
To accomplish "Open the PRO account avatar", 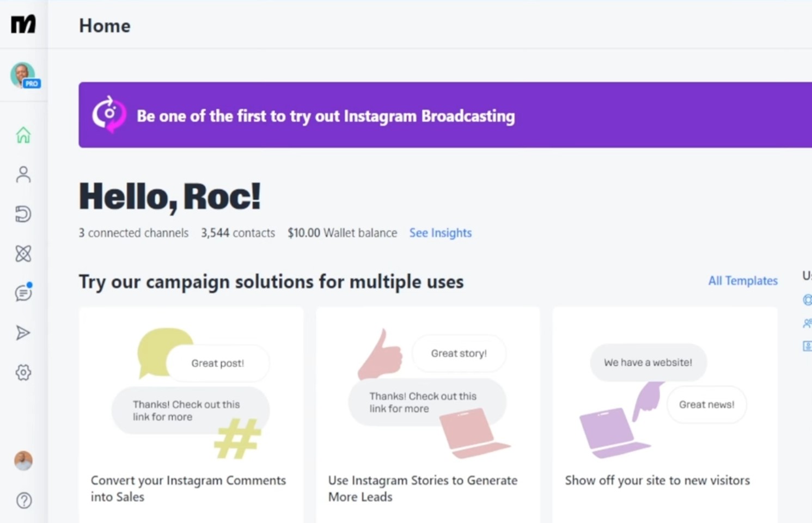I will (x=25, y=75).
